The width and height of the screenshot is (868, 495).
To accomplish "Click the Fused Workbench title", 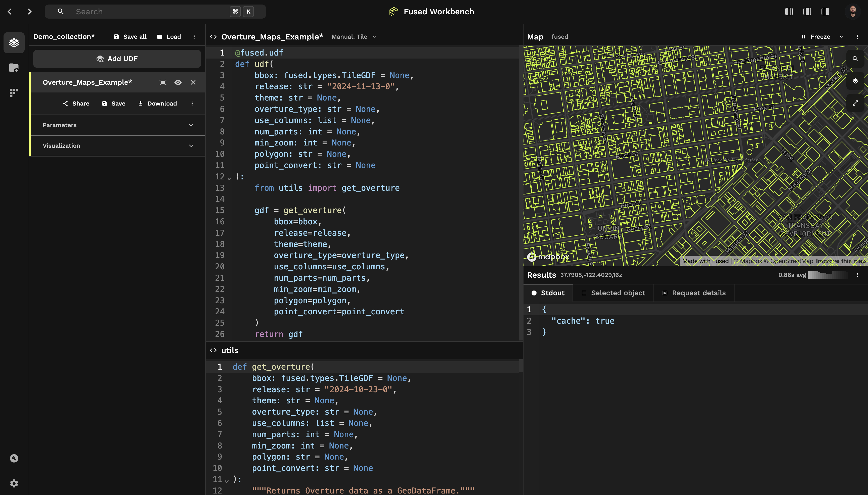I will [x=439, y=12].
